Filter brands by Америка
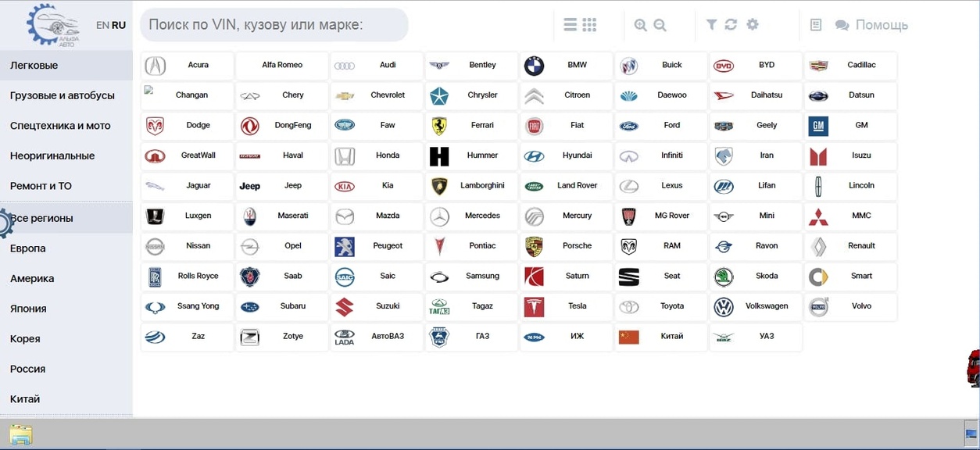The height and width of the screenshot is (450, 980). [66, 278]
